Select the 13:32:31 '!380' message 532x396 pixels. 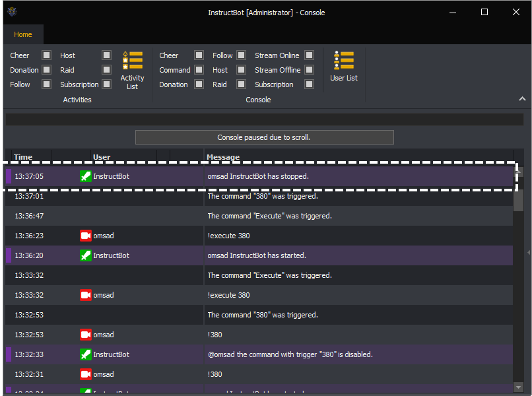(215, 374)
